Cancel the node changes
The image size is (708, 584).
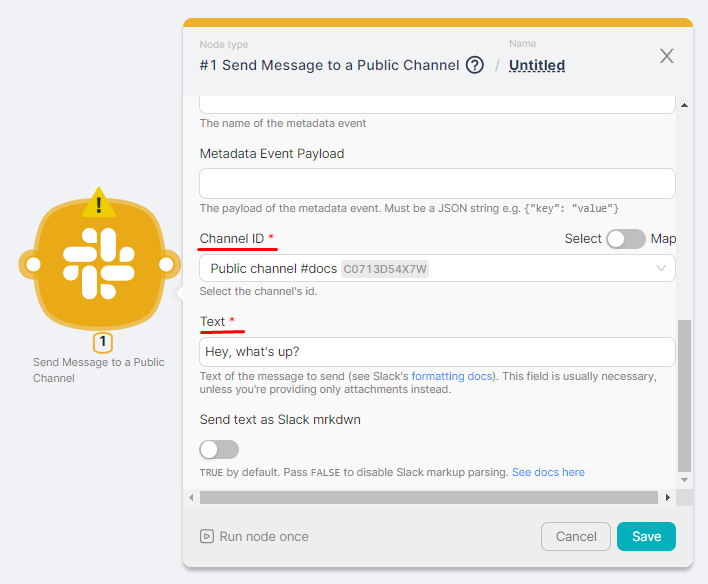point(575,536)
